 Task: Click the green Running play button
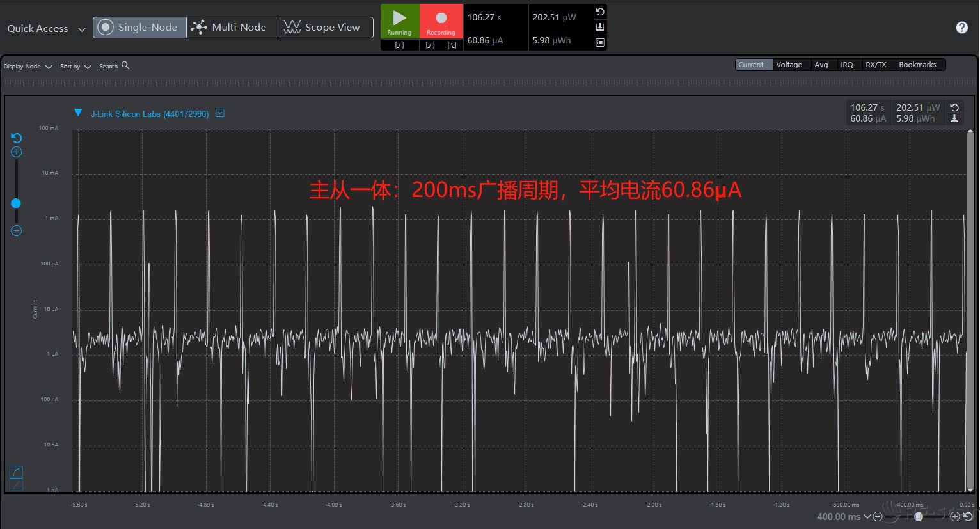[x=399, y=21]
